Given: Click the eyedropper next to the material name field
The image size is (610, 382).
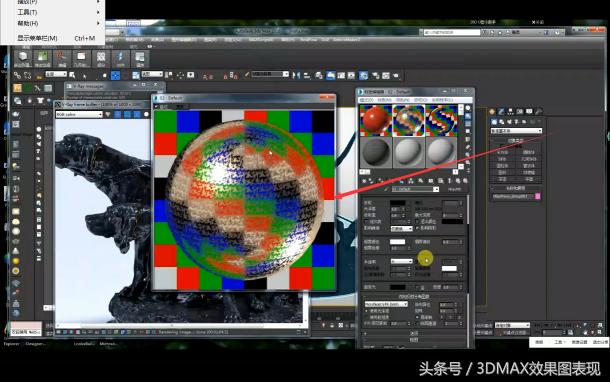Looking at the screenshot, I should [386, 189].
